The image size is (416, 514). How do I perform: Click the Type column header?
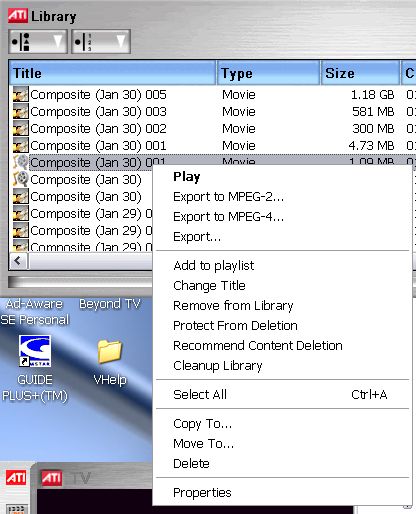[x=268, y=73]
